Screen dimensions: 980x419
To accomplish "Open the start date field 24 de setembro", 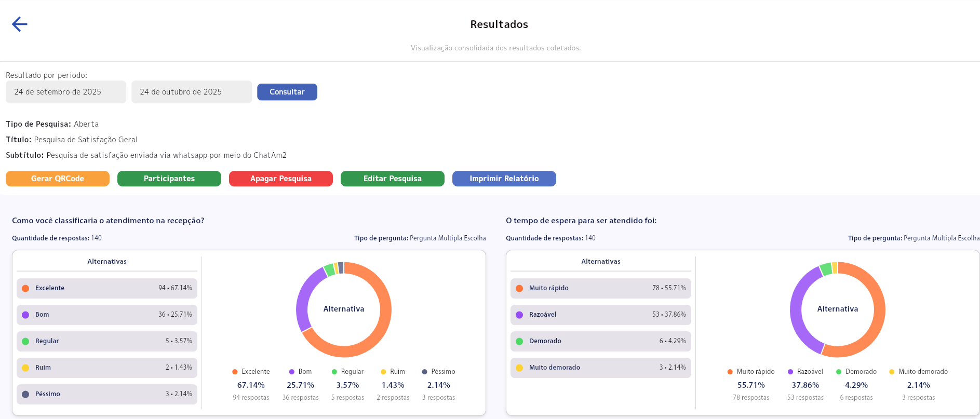I will (66, 92).
